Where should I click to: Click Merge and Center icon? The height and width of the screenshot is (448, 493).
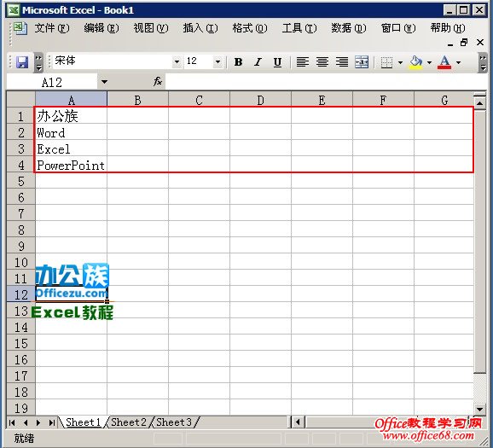[362, 62]
